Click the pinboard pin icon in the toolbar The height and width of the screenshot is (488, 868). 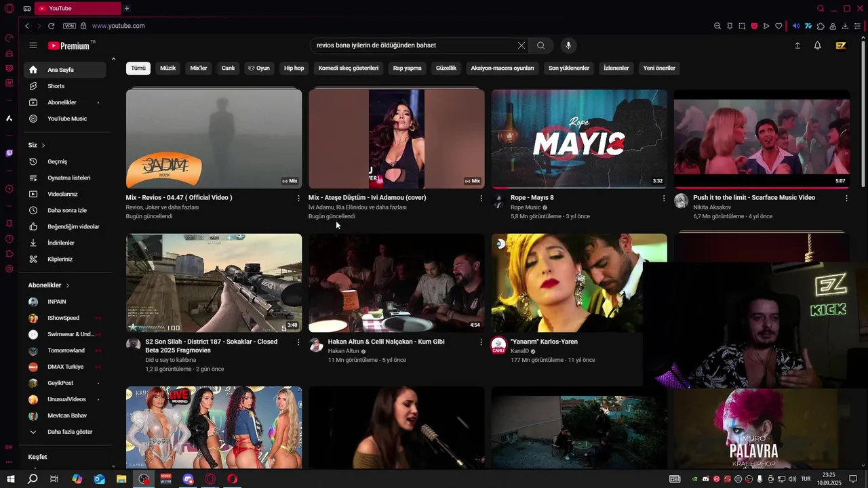click(730, 26)
